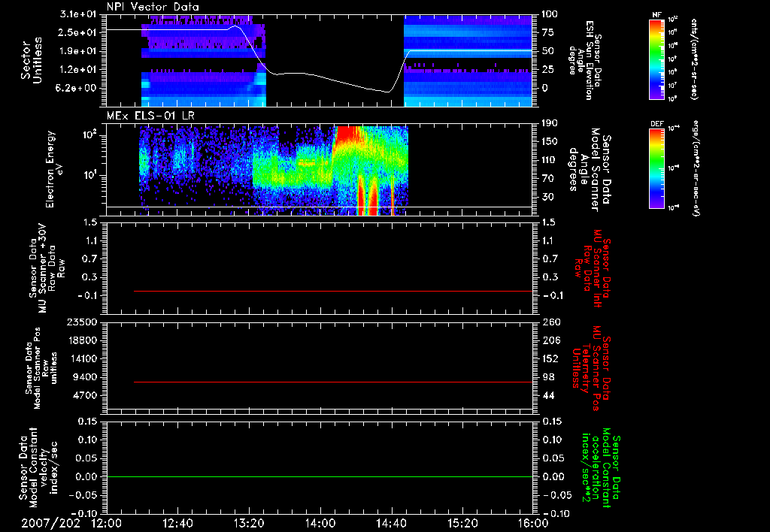
Task: Click the 'NF' label above color bar
Action: pos(657,15)
